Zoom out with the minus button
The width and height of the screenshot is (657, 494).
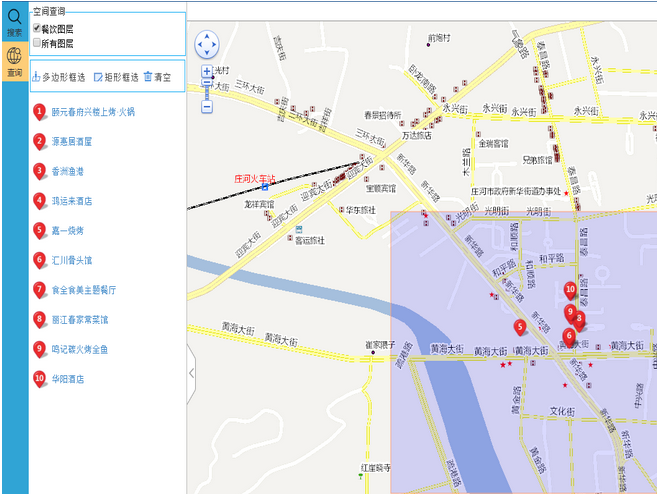pos(207,107)
